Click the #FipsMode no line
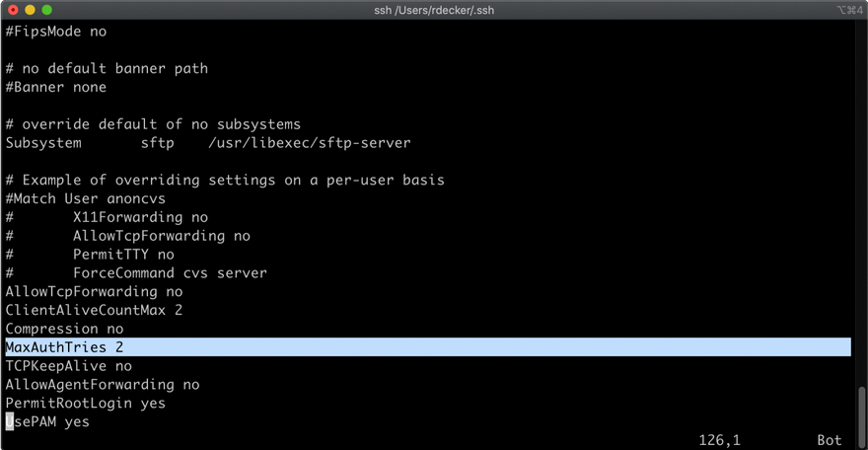This screenshot has height=450, width=868. [55, 31]
